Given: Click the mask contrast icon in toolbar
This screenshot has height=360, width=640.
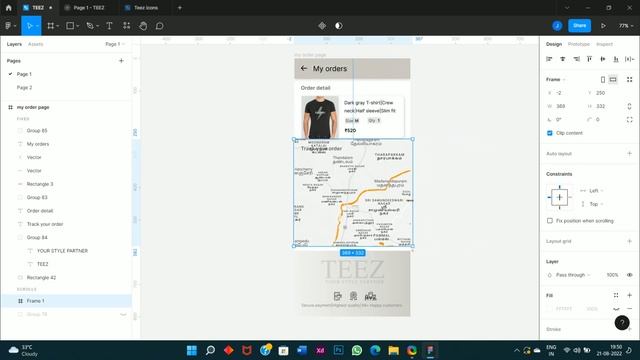Looking at the screenshot, I should (x=338, y=26).
